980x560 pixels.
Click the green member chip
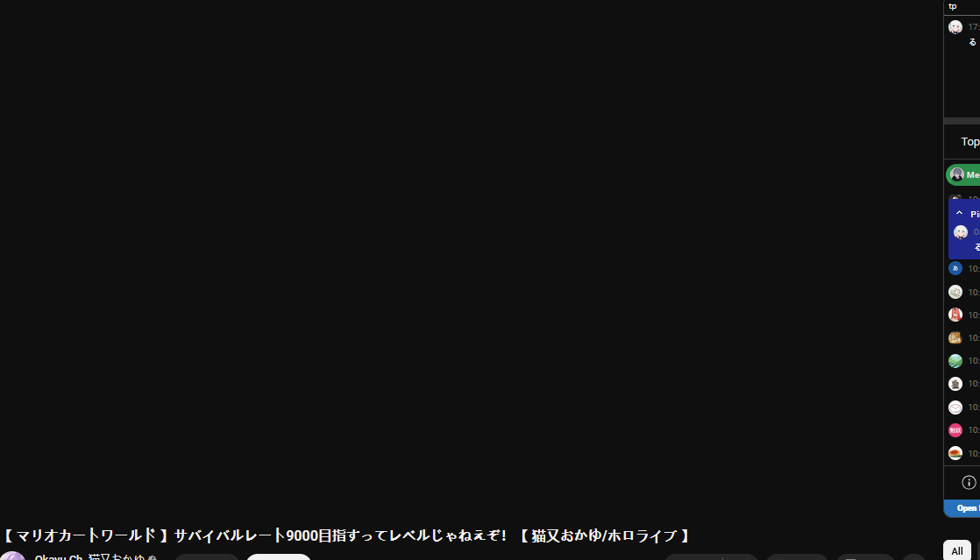click(963, 175)
